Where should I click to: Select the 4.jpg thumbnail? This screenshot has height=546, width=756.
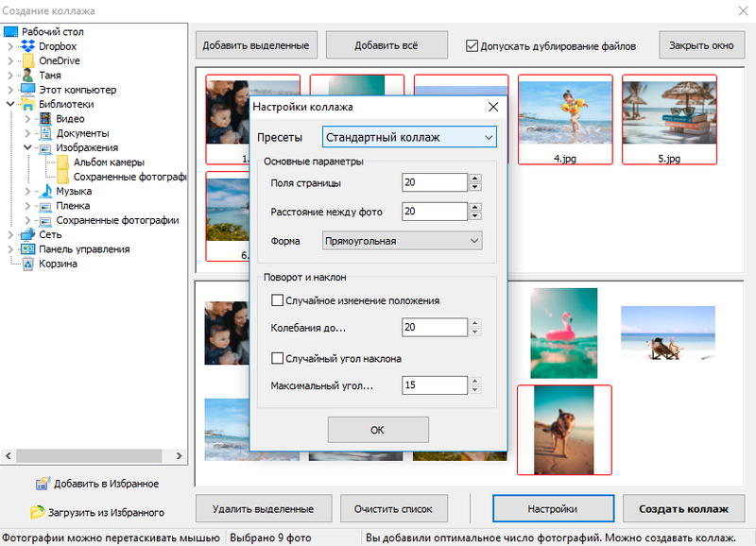565,120
